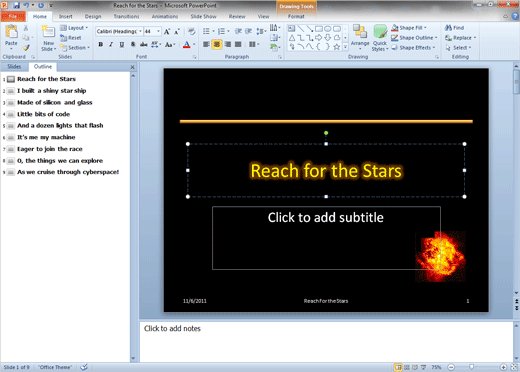Click the Decrease Font Size icon

coord(177,31)
